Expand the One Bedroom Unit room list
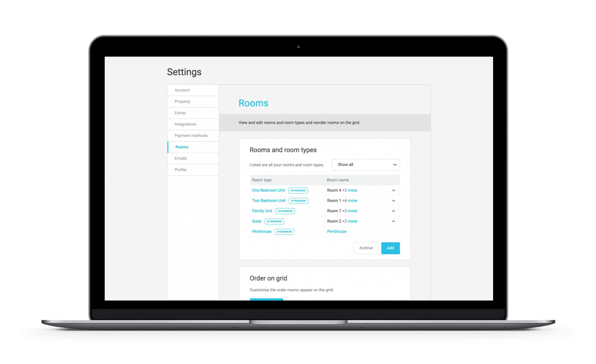Screen dimensions: 596x364 (x=393, y=190)
